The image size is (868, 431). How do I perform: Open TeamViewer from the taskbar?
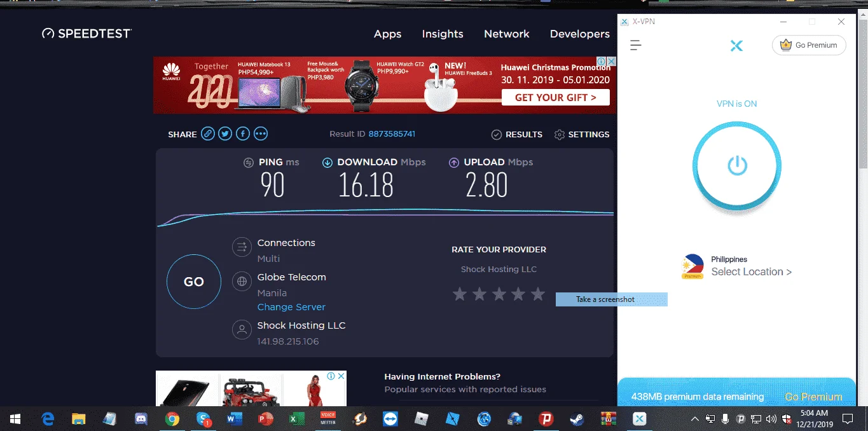click(390, 419)
